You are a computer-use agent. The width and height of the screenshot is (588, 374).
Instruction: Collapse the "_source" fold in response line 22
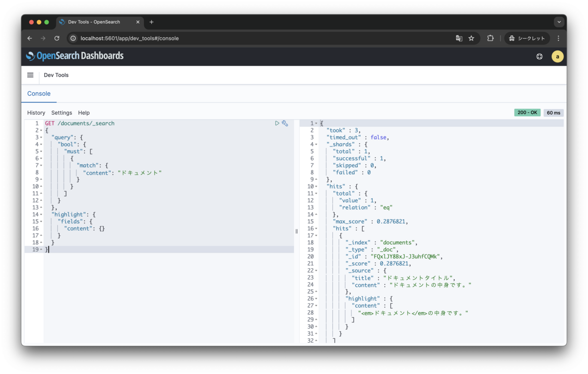pos(316,271)
